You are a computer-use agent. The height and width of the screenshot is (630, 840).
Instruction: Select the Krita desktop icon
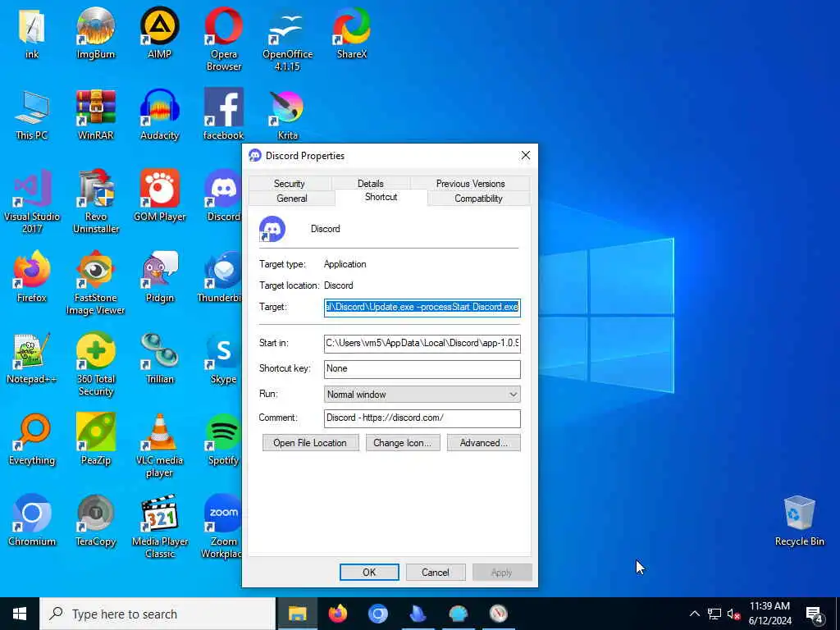point(287,114)
